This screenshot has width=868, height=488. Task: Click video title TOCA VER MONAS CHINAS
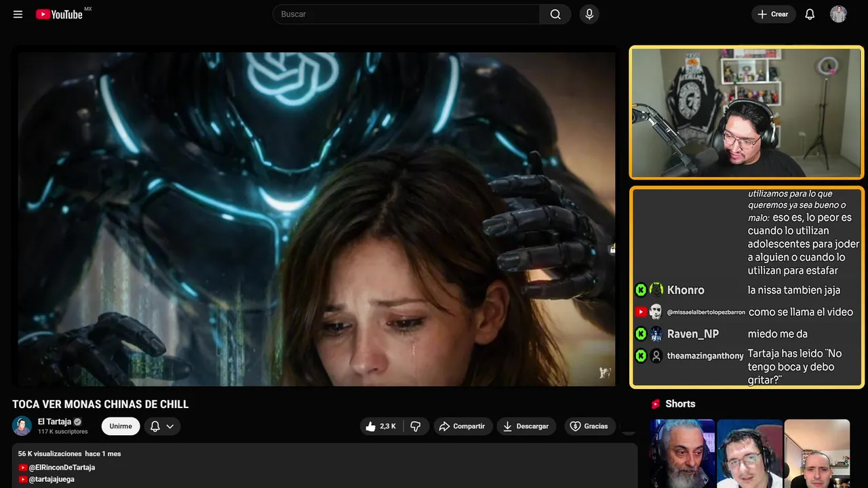click(100, 405)
